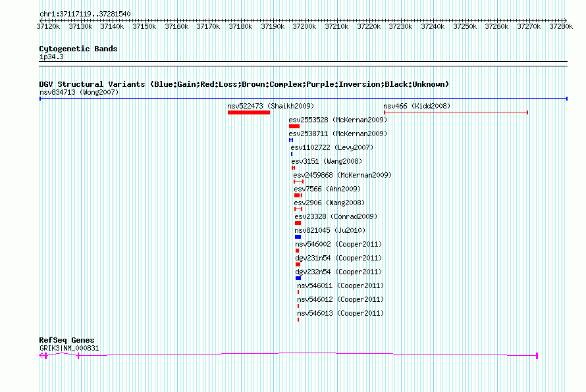Image resolution: width=586 pixels, height=392 pixels.
Task: Open the nsv546013 (Cooper2011) label
Action: (340, 313)
